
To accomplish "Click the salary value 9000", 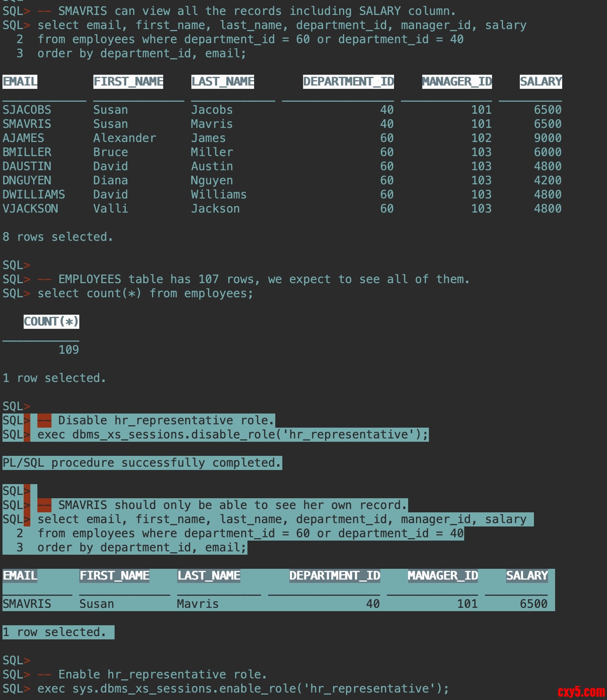I will 547,138.
